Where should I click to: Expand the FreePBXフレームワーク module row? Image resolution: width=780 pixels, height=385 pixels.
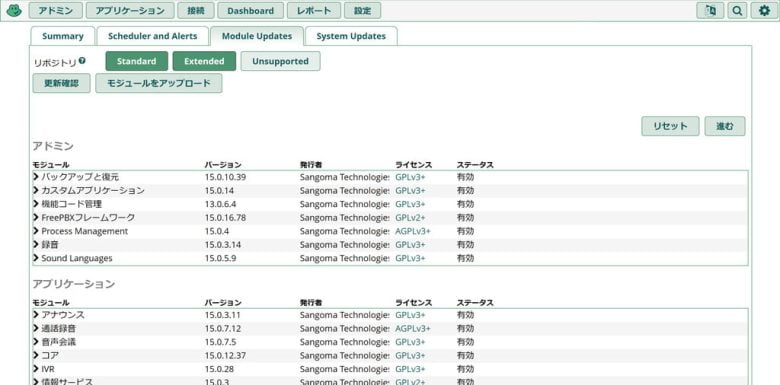[390, 217]
